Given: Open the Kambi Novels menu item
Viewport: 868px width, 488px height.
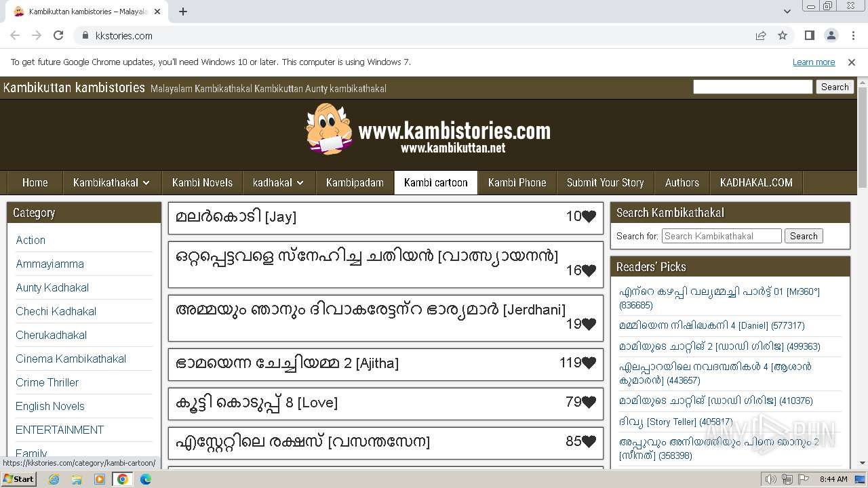Looking at the screenshot, I should tap(202, 182).
